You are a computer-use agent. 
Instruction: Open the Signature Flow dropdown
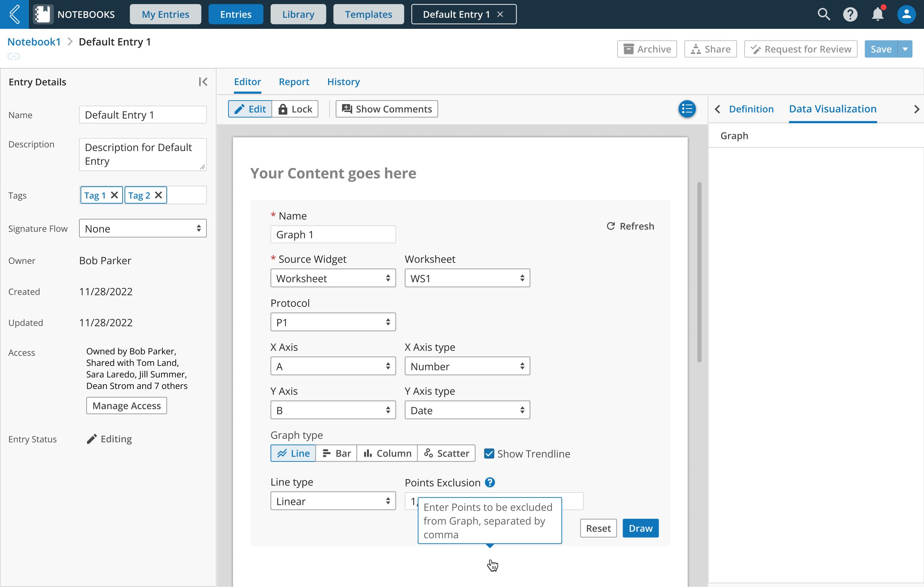(x=143, y=229)
